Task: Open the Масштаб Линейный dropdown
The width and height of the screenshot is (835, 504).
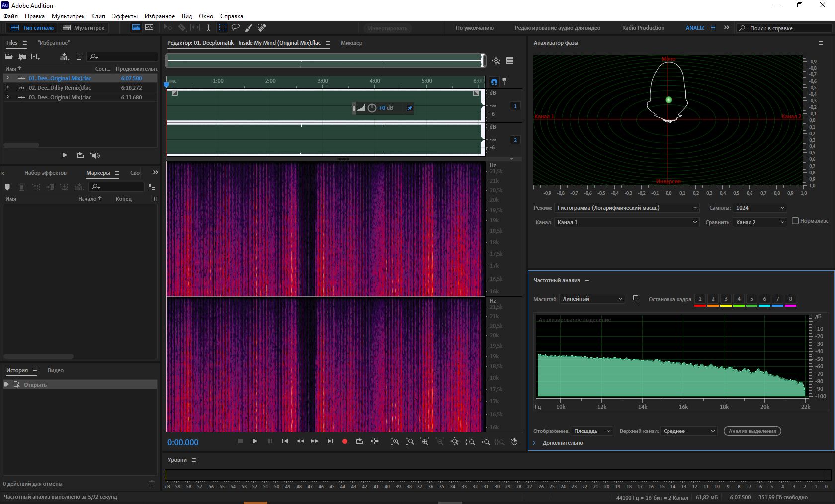Action: 591,299
